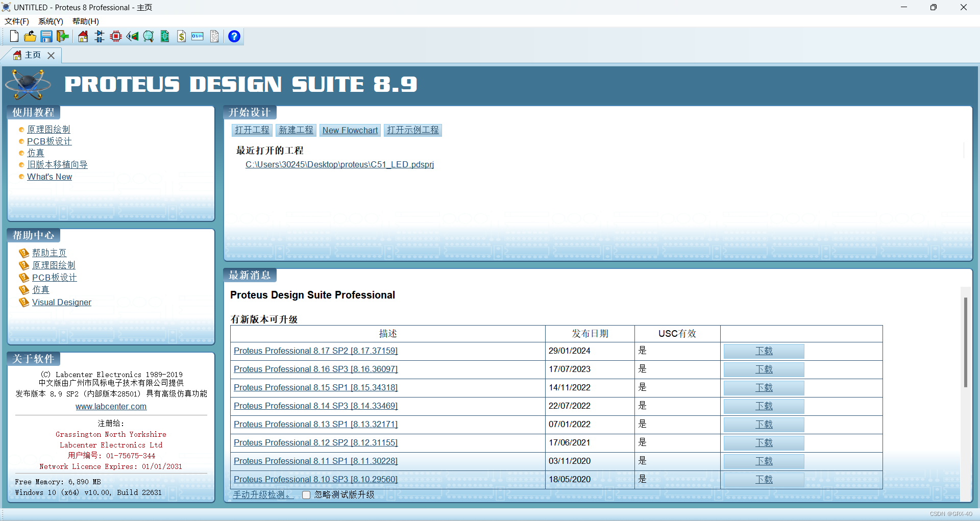Click 下载 button for 8.12 SP2 row
980x521 pixels.
[764, 443]
